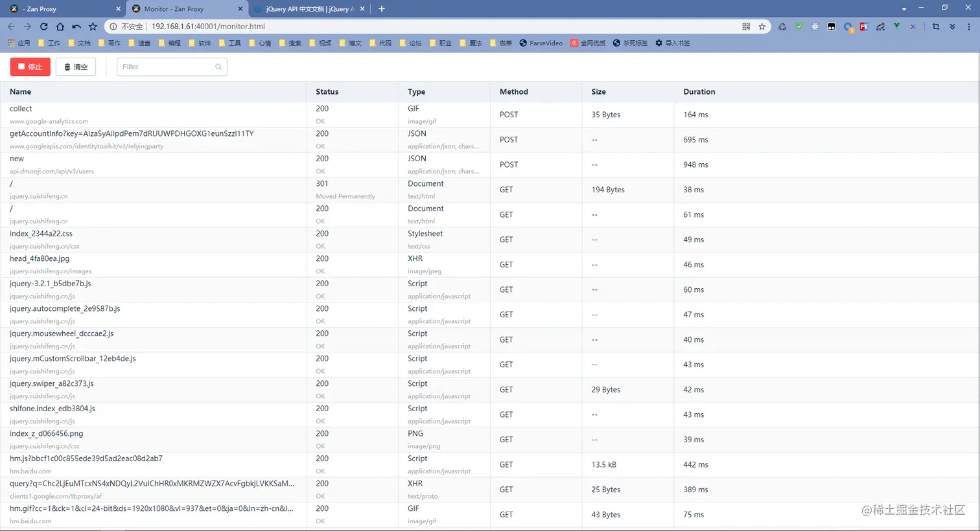Viewport: 980px width, 531px height.
Task: Click the browser back arrow
Action: 11,27
